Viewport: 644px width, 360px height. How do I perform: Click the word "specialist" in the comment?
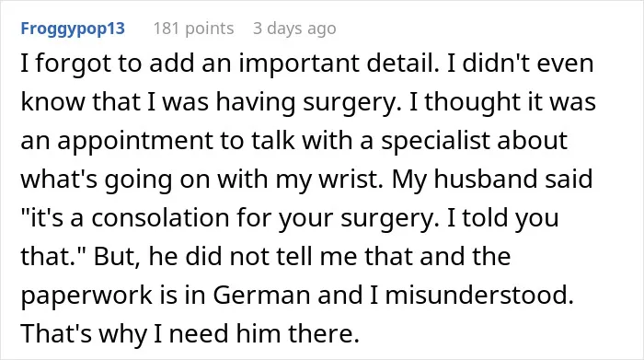[x=435, y=141]
